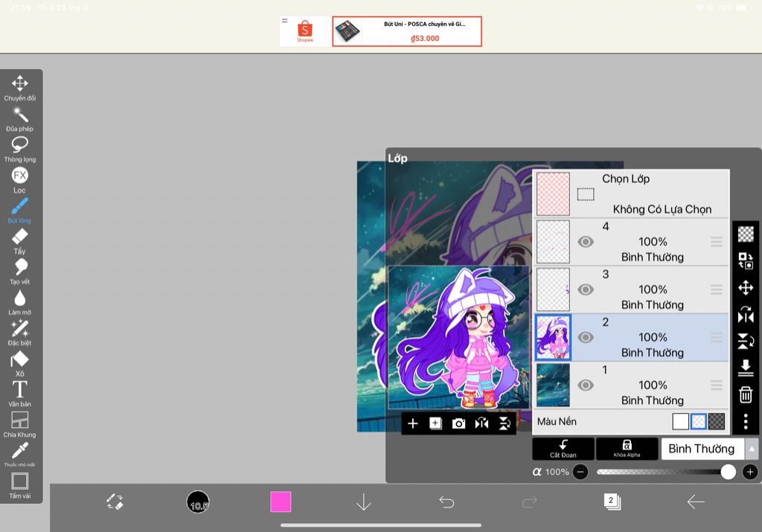
Task: Open layers window showing 2
Action: coord(612,501)
